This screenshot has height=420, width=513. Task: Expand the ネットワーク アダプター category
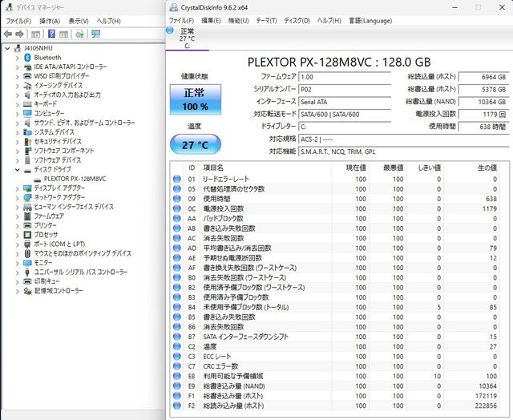18,198
